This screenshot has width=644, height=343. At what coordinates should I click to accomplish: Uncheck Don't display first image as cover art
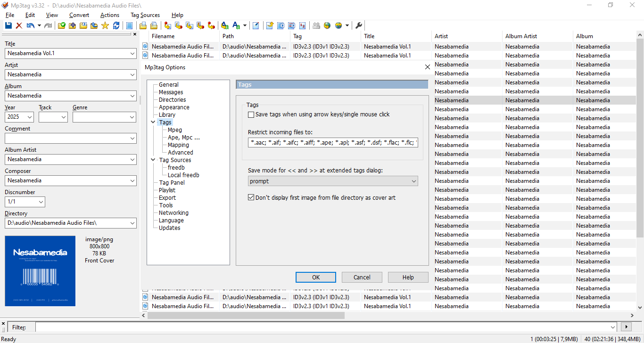tap(251, 198)
